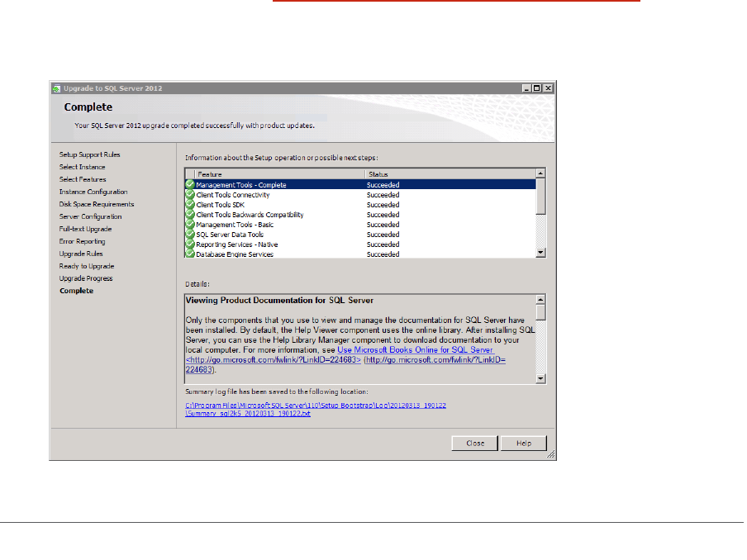Click the green check beside Management Tools - Complete
This screenshot has width=747, height=560.
(x=190, y=185)
